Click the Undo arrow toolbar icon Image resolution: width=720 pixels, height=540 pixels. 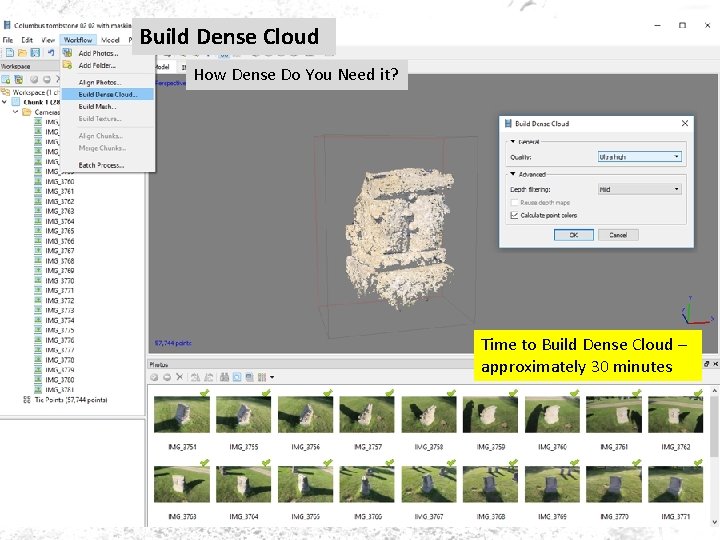coord(51,53)
